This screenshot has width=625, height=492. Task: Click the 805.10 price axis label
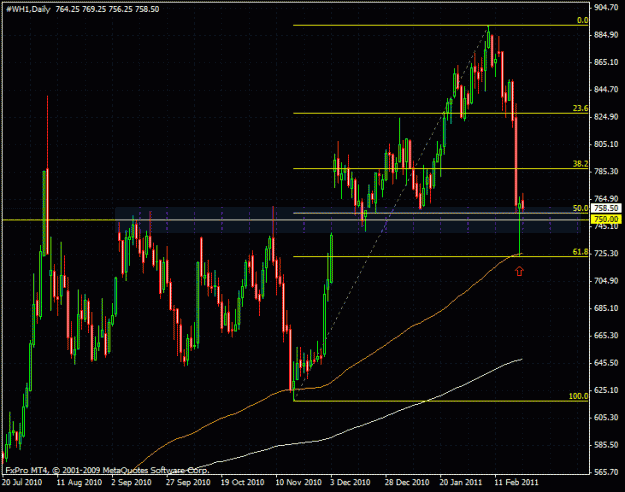pos(606,144)
